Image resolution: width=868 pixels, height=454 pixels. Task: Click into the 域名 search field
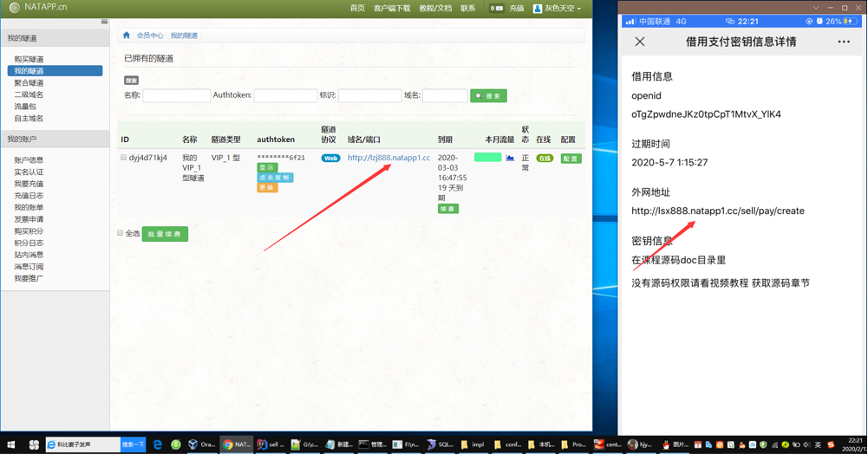445,95
